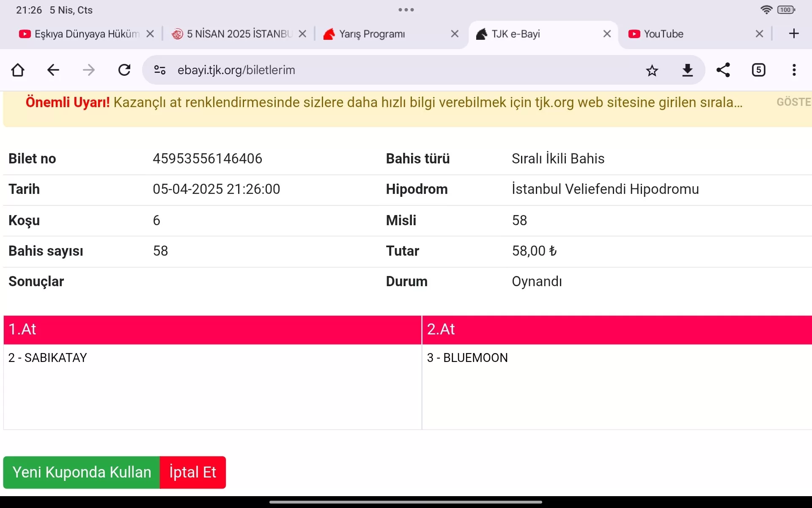Viewport: 812px width, 508px height.
Task: Close the 5 NİSAN 2025 İSTANBUL tab
Action: [x=302, y=34]
